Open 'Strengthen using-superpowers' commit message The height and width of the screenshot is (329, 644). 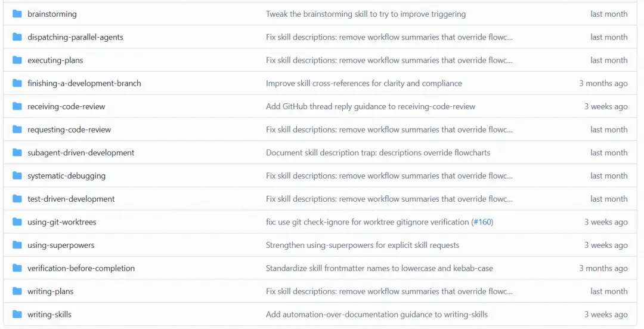point(363,245)
